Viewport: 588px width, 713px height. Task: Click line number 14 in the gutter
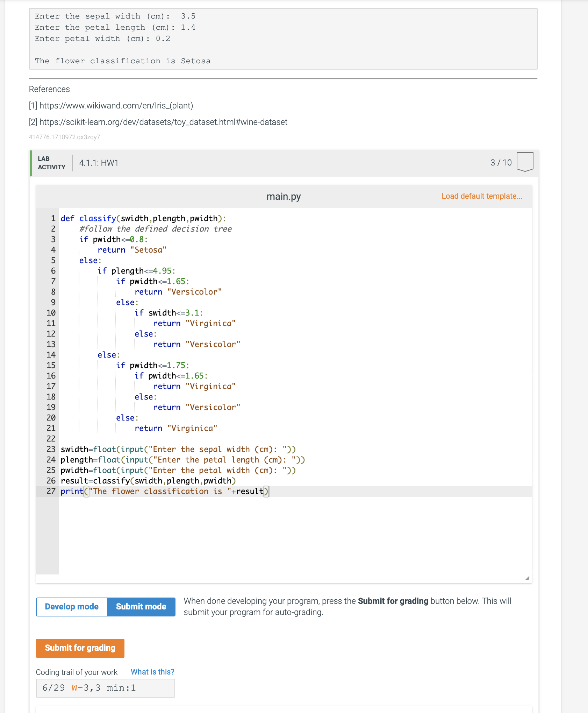click(51, 355)
